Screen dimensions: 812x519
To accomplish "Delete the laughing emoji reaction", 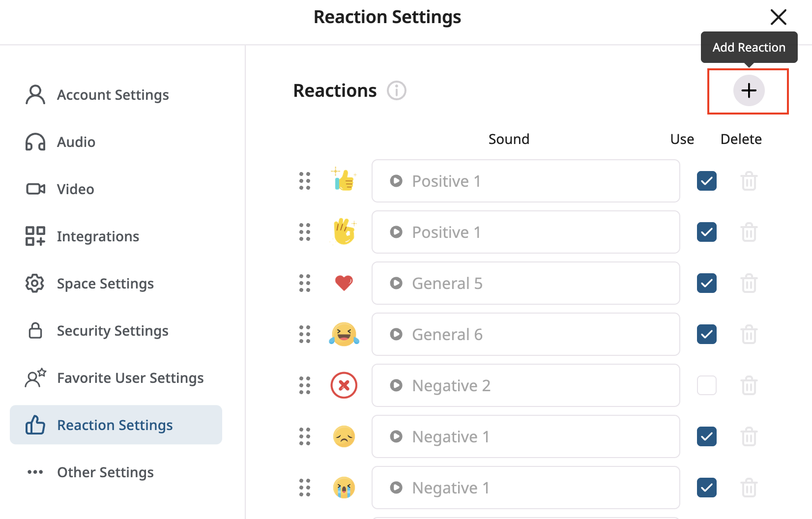I will (749, 334).
